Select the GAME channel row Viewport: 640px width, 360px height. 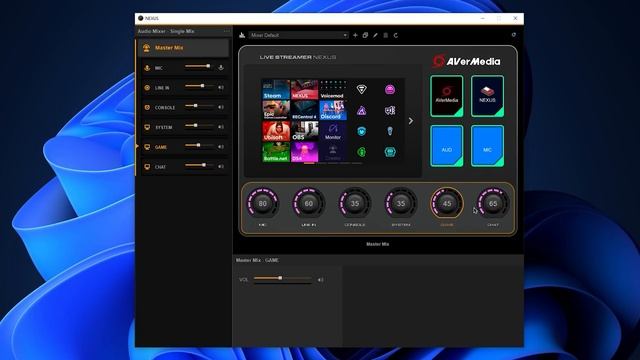184,147
